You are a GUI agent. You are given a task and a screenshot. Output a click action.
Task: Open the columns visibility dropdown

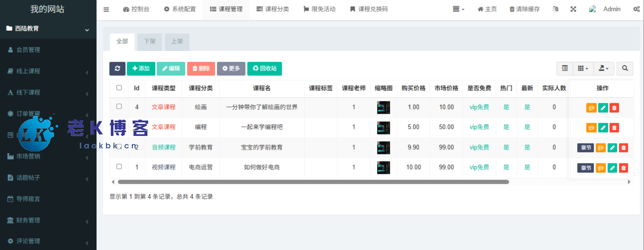(583, 68)
